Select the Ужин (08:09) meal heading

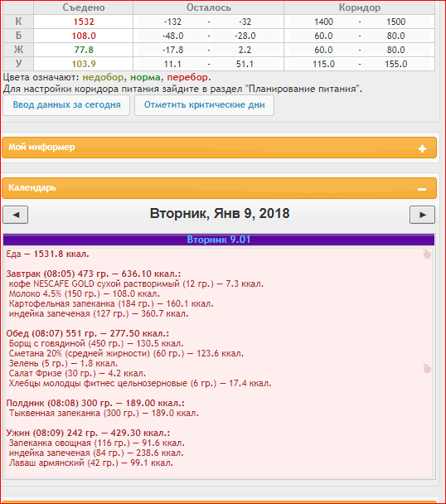click(88, 433)
